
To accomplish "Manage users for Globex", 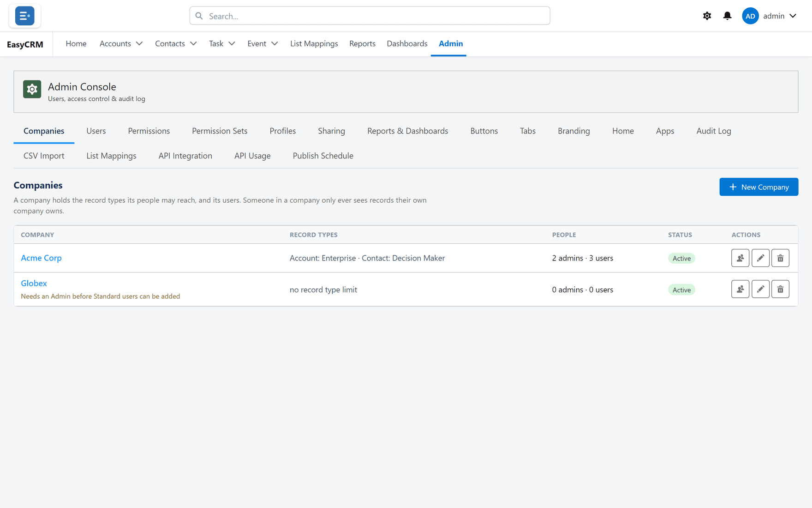I will tap(740, 289).
